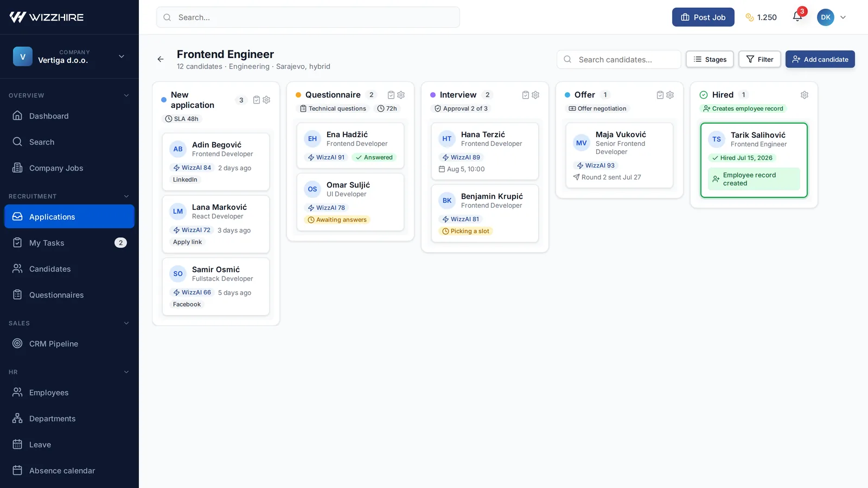Open Questionnaires in the sidebar
The height and width of the screenshot is (488, 868).
[x=69, y=295]
